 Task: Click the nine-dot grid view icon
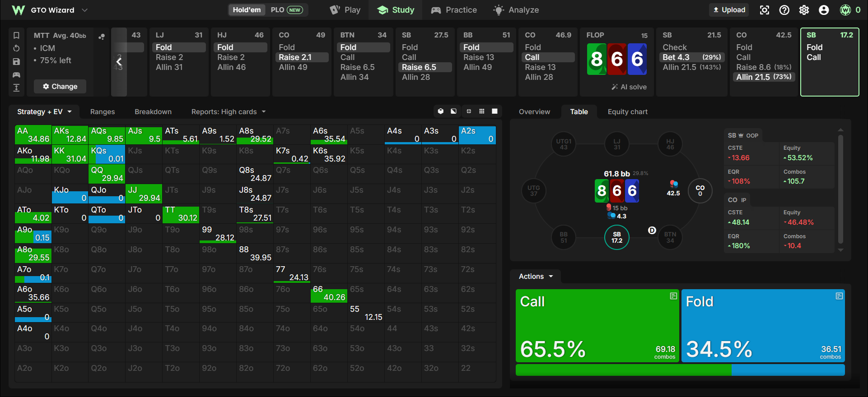(482, 111)
